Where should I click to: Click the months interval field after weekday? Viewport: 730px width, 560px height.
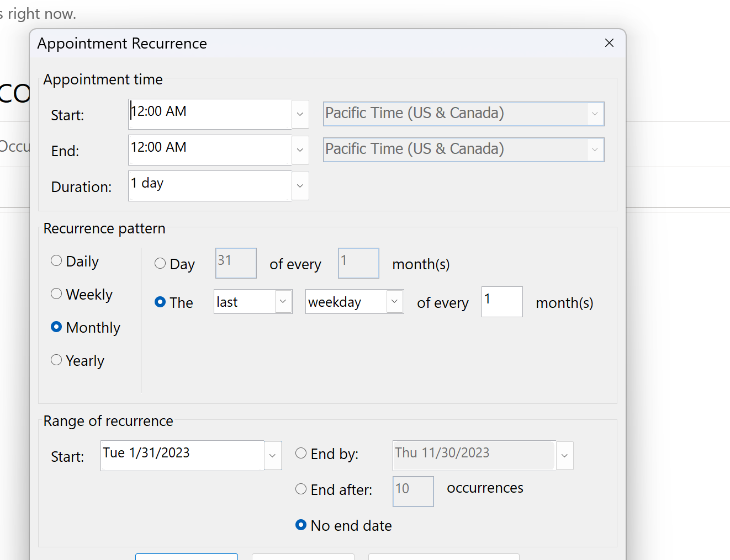click(501, 302)
